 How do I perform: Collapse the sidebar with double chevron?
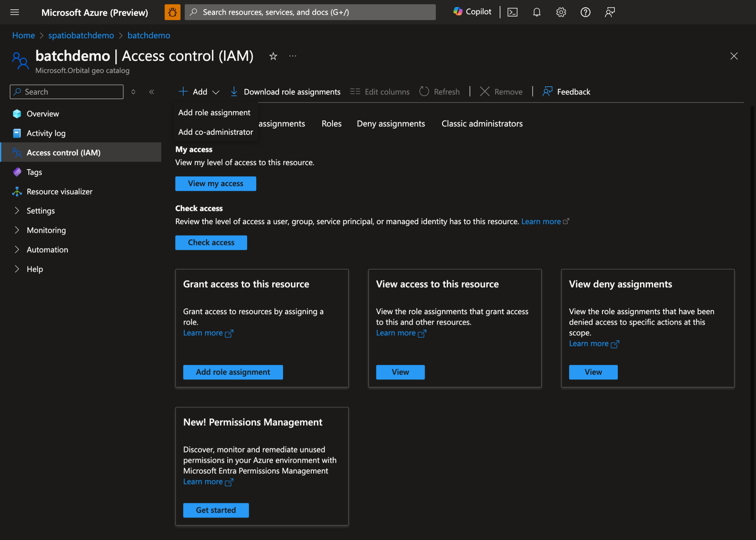152,92
